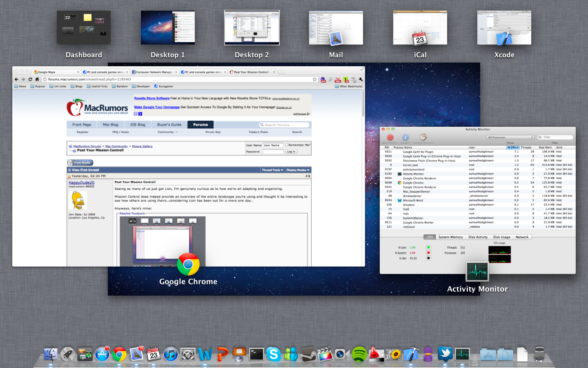This screenshot has height=368, width=588.
Task: Open the App Store from the Dock
Action: click(102, 354)
